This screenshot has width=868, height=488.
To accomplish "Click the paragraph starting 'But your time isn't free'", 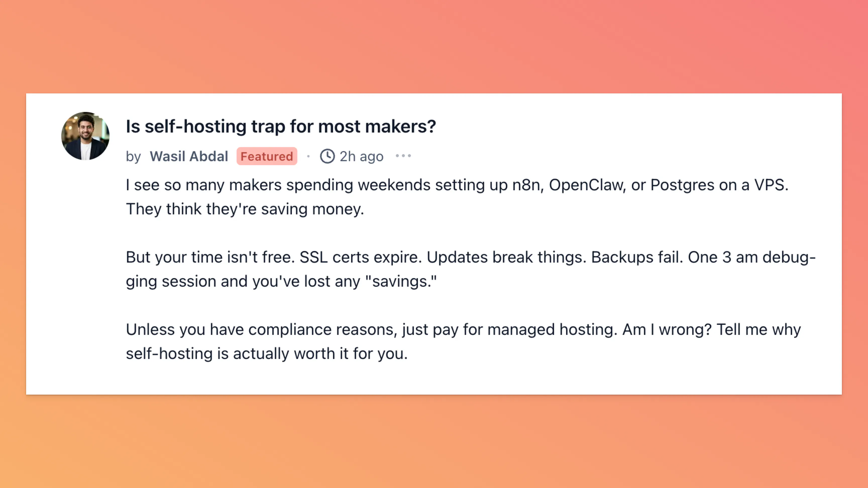I will (471, 269).
